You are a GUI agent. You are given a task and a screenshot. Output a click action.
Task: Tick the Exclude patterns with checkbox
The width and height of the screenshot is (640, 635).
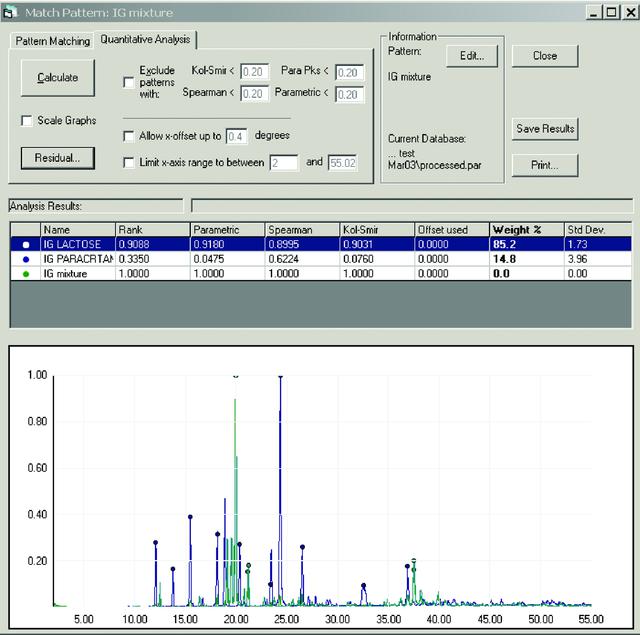tap(129, 82)
